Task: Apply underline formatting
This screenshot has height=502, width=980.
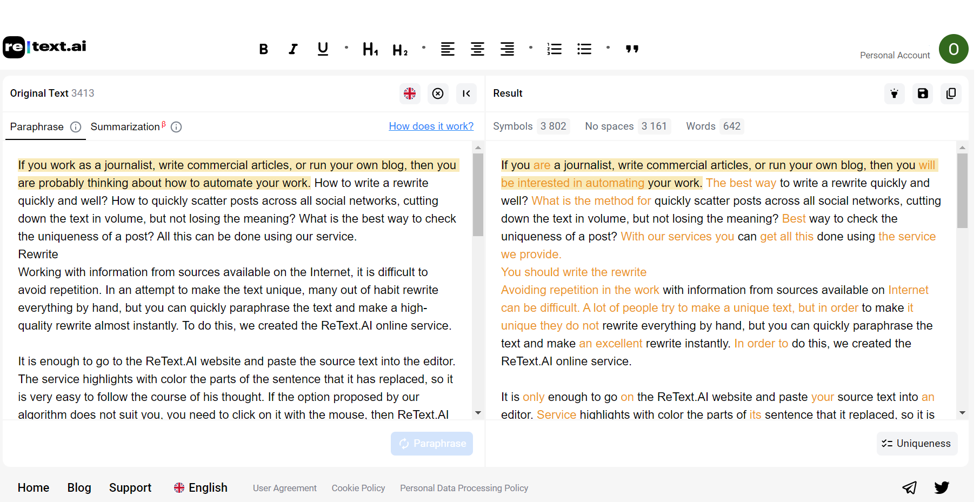Action: pyautogui.click(x=323, y=49)
